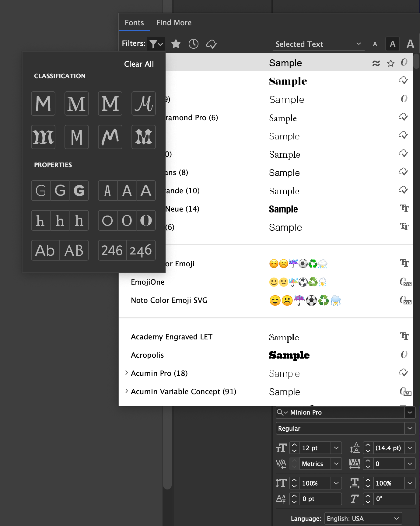Open the Filters funnel dropdown
The image size is (420, 526).
click(156, 44)
